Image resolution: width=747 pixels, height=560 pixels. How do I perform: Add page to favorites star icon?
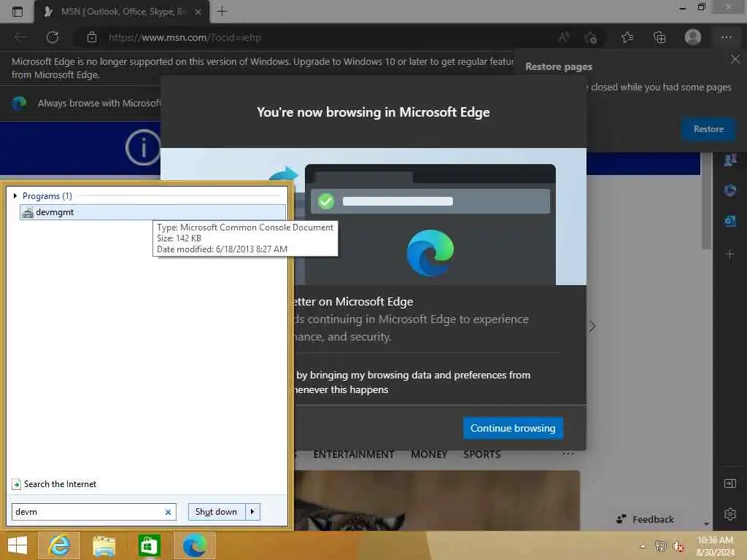point(591,38)
